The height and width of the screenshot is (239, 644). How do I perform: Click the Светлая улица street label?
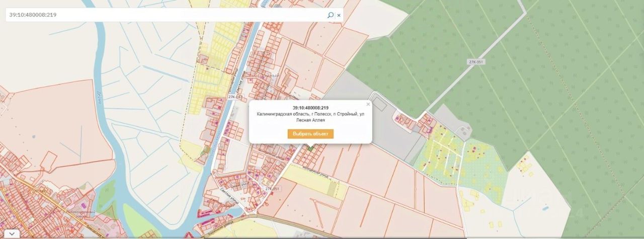229,192
